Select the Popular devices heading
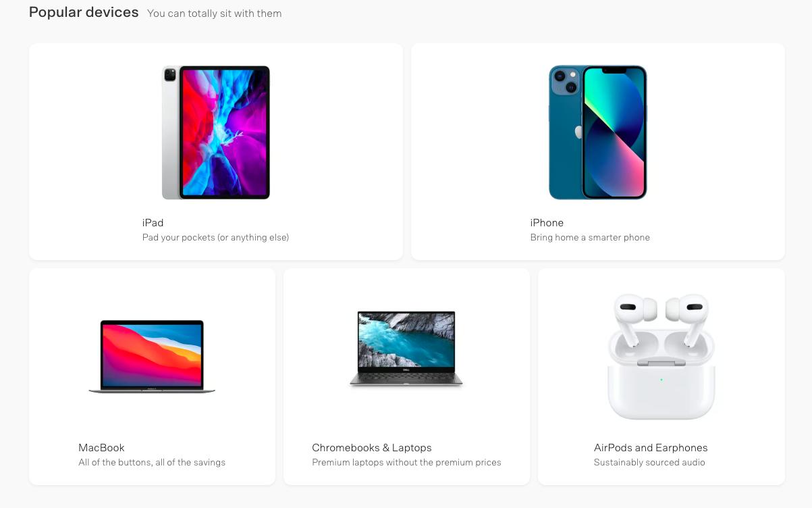Screen dimensions: 812x508 coord(84,12)
